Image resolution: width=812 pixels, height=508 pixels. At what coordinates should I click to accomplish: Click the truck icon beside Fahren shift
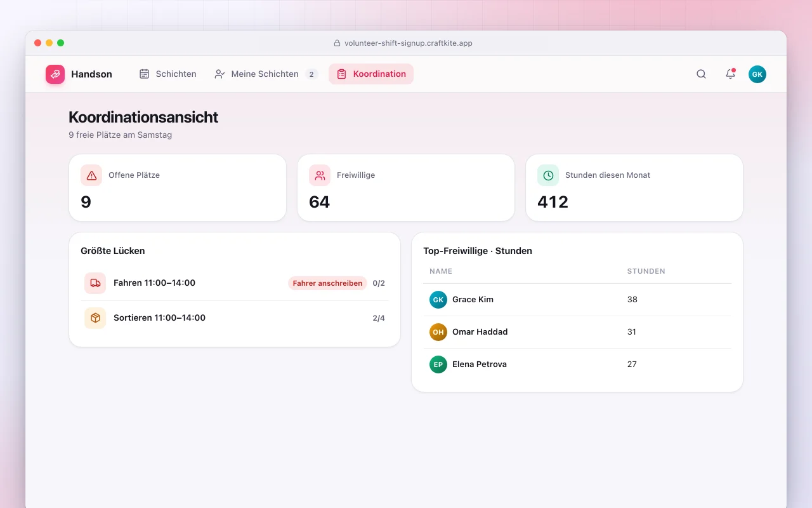point(95,283)
